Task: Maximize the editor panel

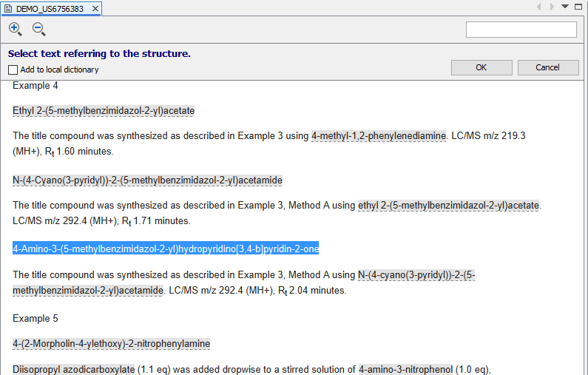Action: click(x=578, y=7)
